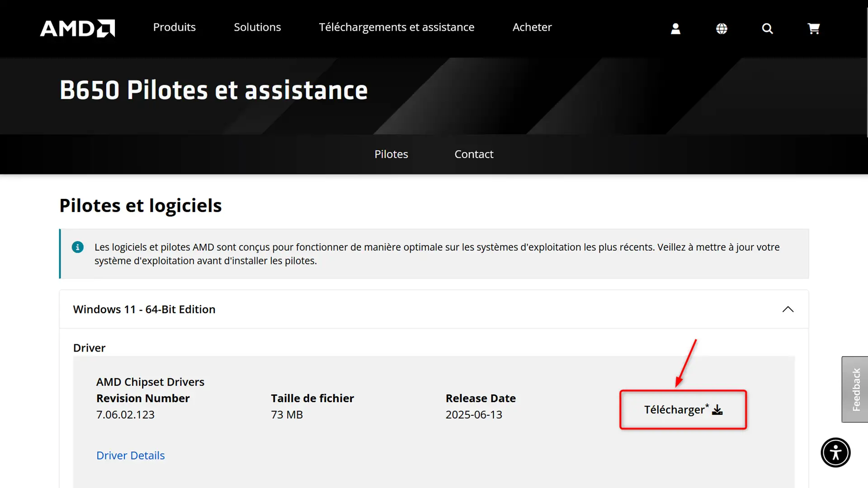Image resolution: width=868 pixels, height=488 pixels.
Task: Click the revision number 7.06.02.123
Action: tap(125, 414)
